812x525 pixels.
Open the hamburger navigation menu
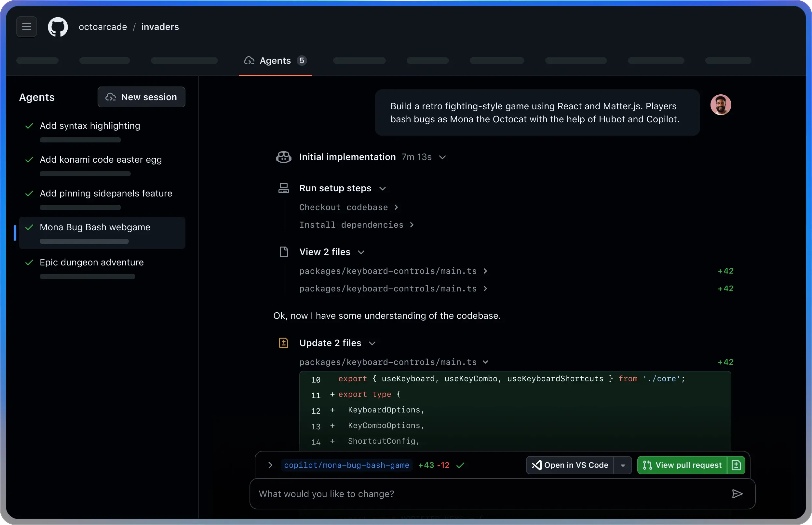[26, 27]
